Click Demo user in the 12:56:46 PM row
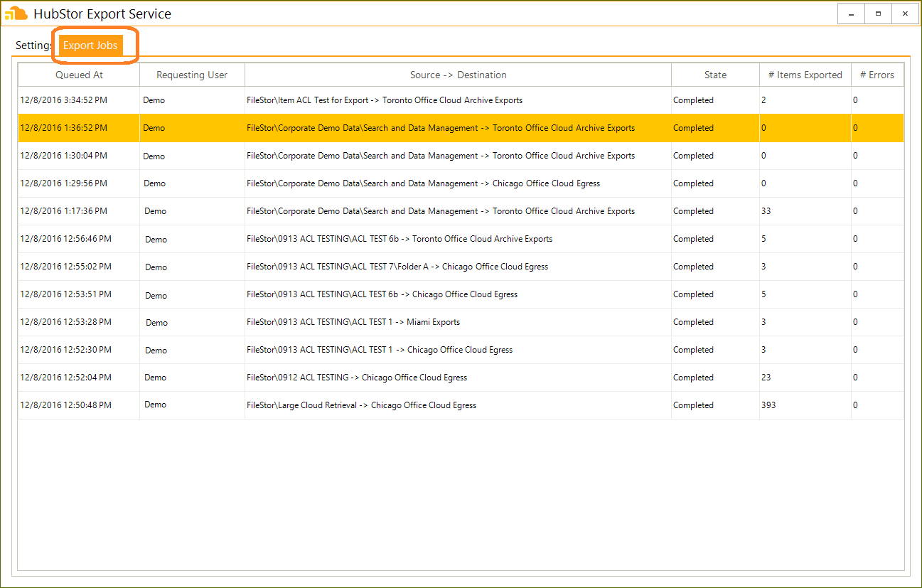The image size is (922, 588). 156,239
